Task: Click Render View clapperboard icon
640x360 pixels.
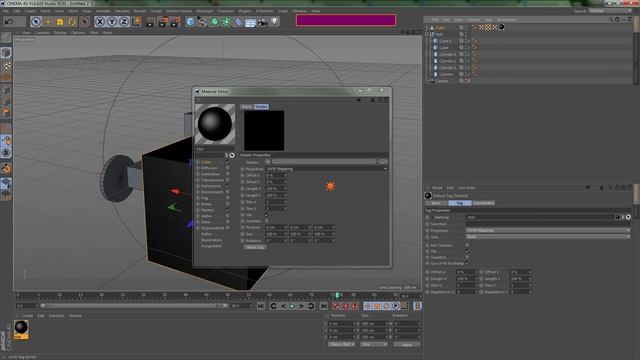Action: click(150, 22)
